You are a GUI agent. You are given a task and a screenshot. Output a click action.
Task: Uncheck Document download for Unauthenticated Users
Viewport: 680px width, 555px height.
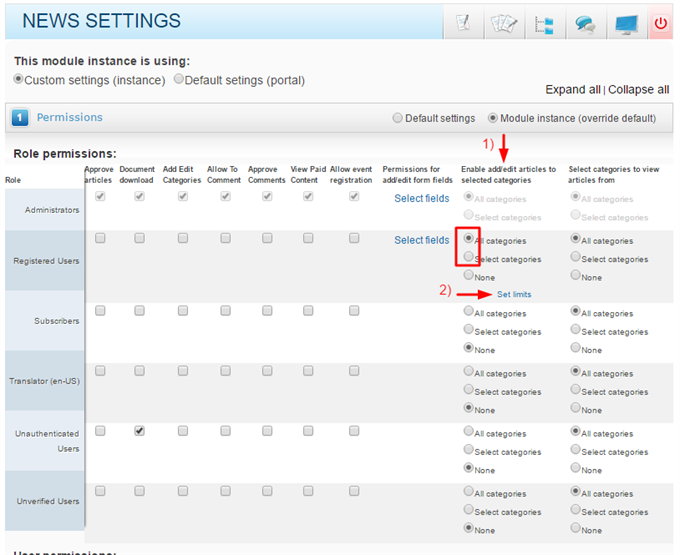(x=139, y=431)
